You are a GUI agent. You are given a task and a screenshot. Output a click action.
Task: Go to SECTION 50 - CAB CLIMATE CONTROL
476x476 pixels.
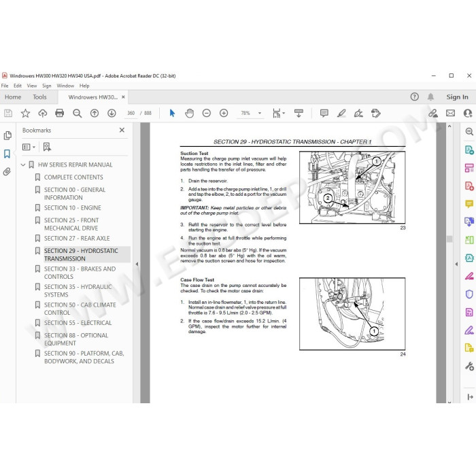tap(80, 309)
